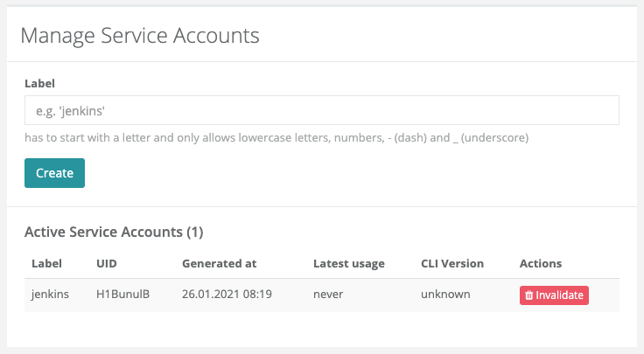Select the generated date 26.01.2021 08:19
The width and height of the screenshot is (644, 354).
(x=227, y=294)
